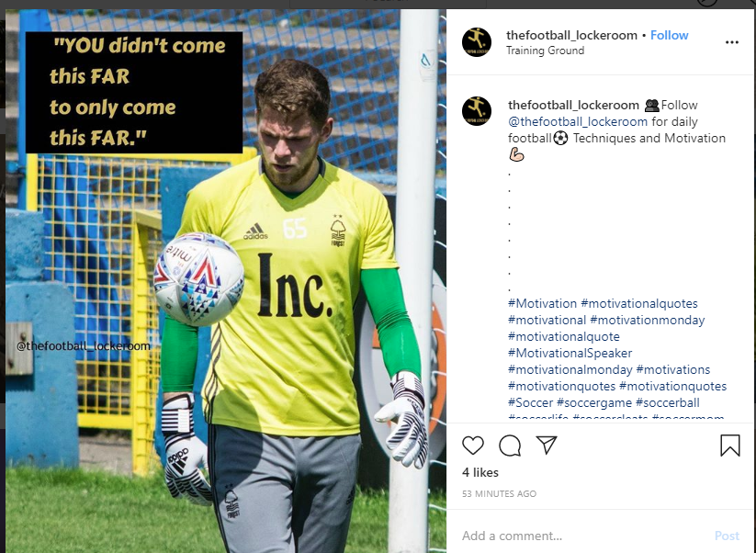
Task: Open the #Motivation hashtag
Action: [x=542, y=303]
